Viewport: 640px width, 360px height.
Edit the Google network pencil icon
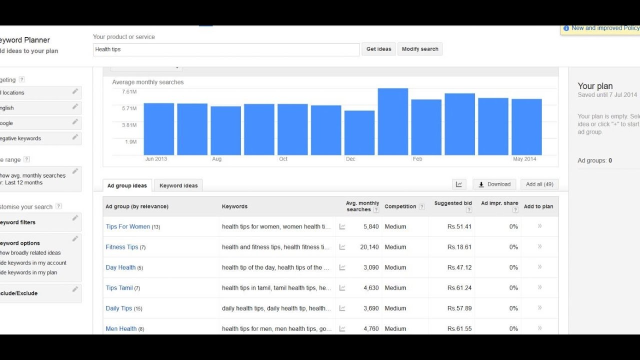[x=75, y=122]
